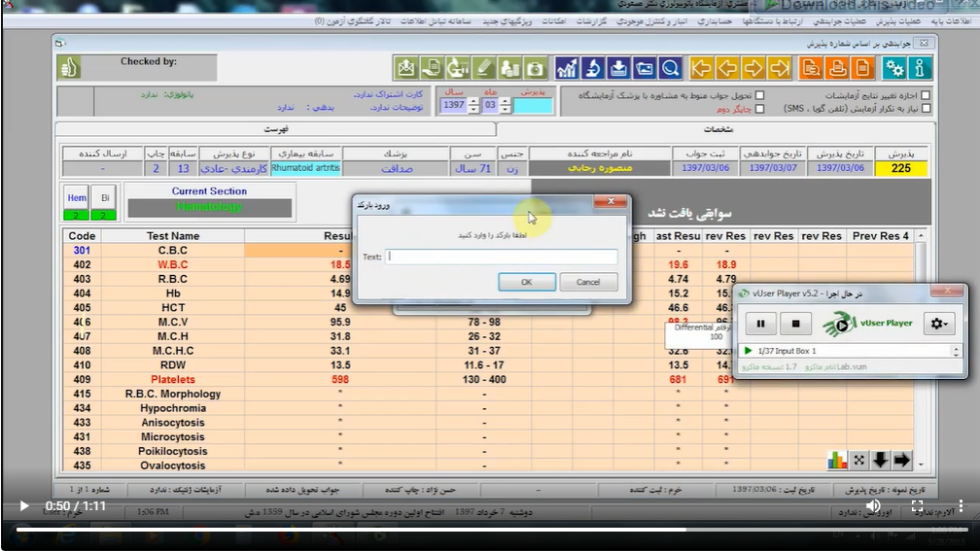This screenshot has height=551, width=980.
Task: Toggle the 'چاپگر دوم' checkbox
Action: [760, 109]
